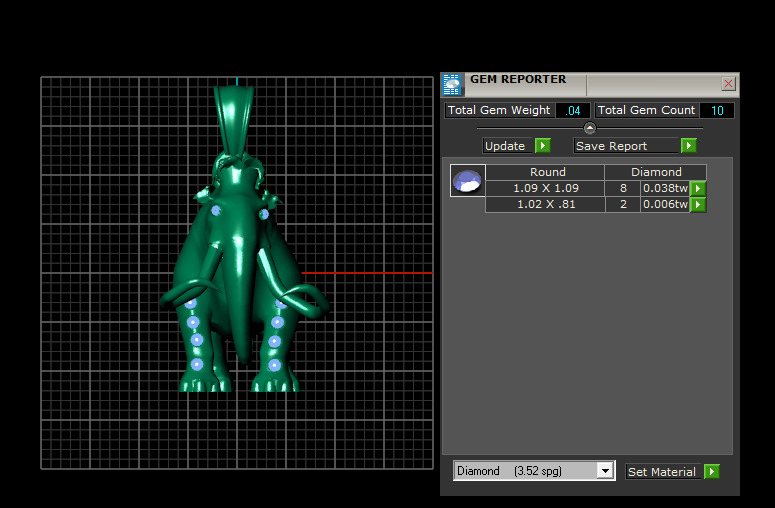Click the gem count 2 cell
Screen dimensions: 775x508
pyautogui.click(x=623, y=205)
